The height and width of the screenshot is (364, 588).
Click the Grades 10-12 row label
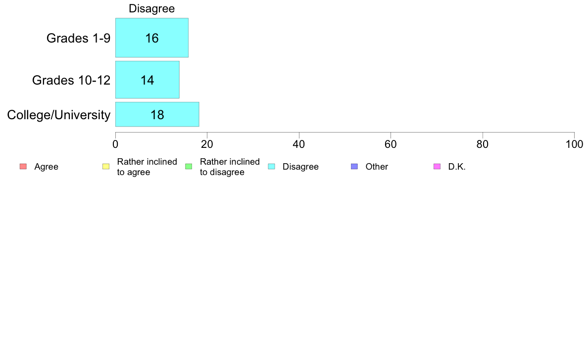(x=71, y=80)
